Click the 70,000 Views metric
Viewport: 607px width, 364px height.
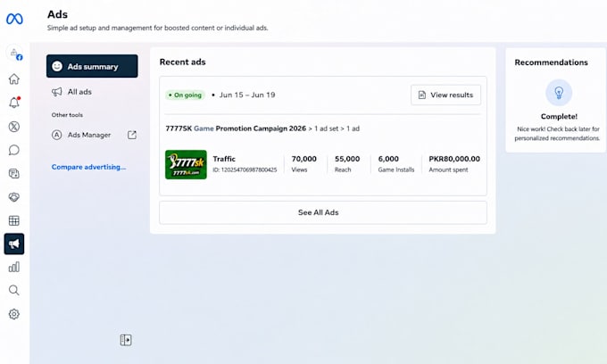303,164
